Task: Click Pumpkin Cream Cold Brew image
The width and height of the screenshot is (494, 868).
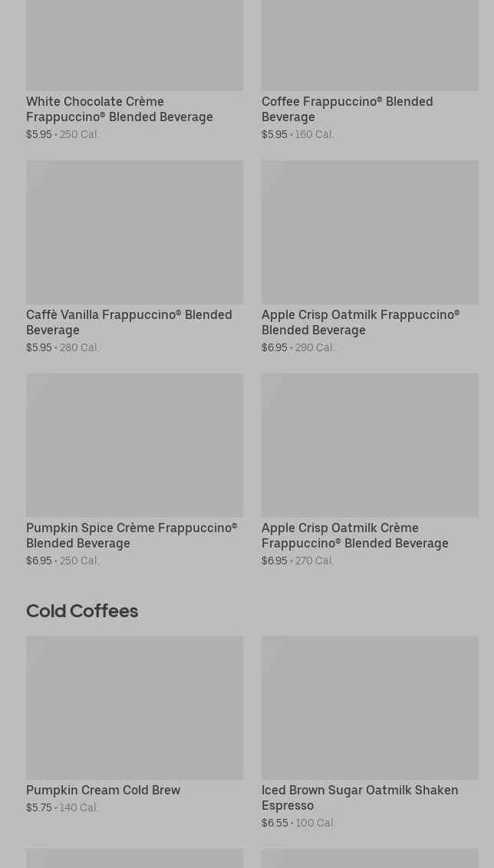Action: (134, 707)
